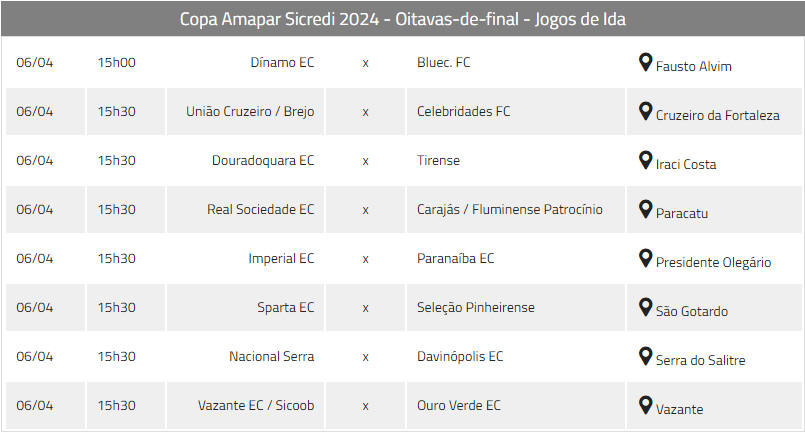Click the map pin for Cruzeiro da Fortaleza
The image size is (805, 445).
tap(645, 111)
